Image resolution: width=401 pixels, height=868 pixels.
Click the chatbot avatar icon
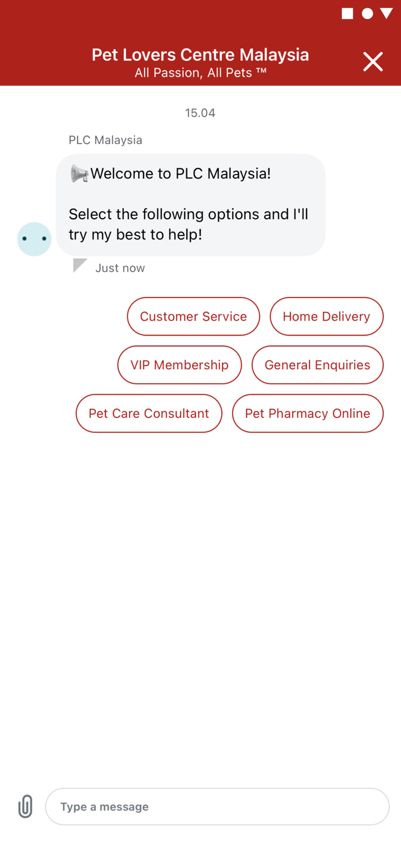coord(34,239)
